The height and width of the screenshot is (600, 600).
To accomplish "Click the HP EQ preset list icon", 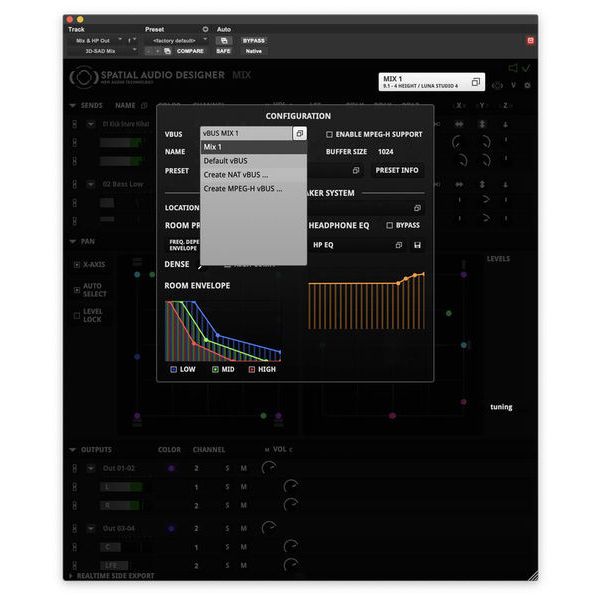I will click(x=399, y=245).
